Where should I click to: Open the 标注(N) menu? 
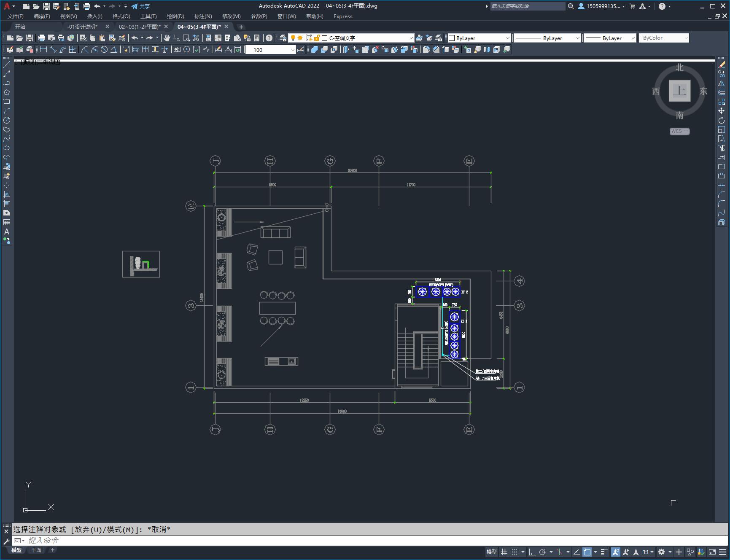(203, 16)
